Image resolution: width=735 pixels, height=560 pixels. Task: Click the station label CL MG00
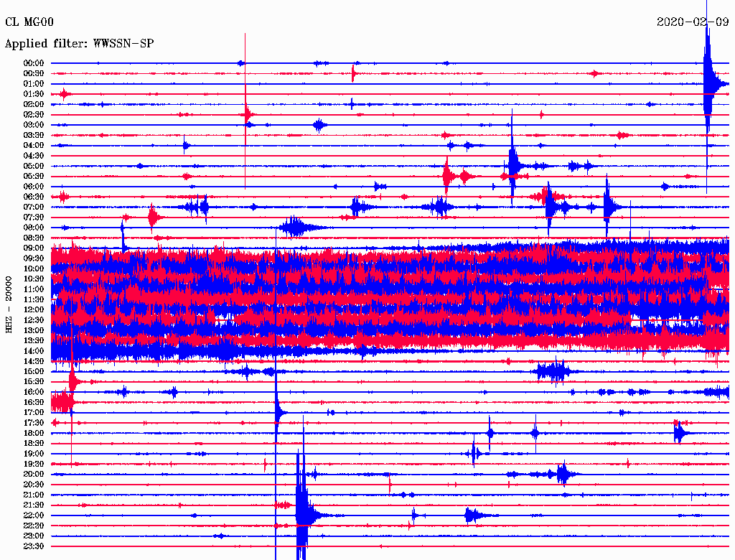coord(29,22)
